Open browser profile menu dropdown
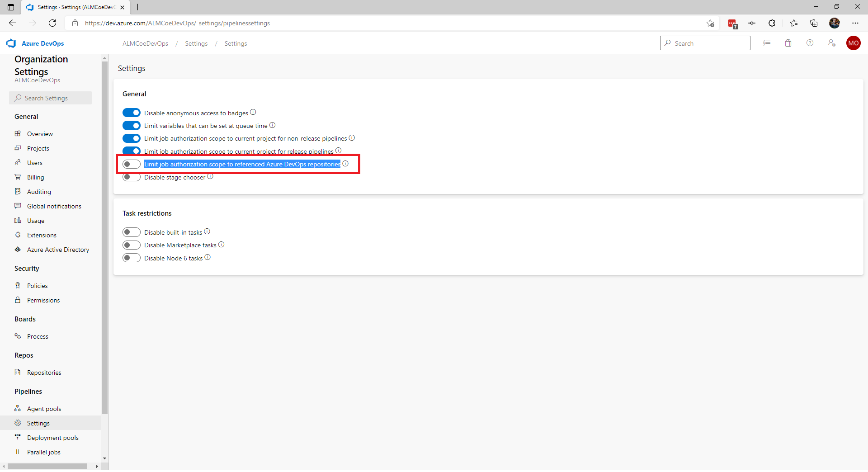The image size is (868, 472). 835,23
